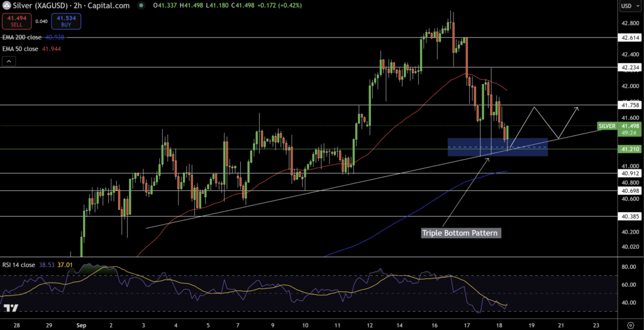Click the 42.614 horizontal line price label
The width and height of the screenshot is (644, 330).
[x=629, y=38]
